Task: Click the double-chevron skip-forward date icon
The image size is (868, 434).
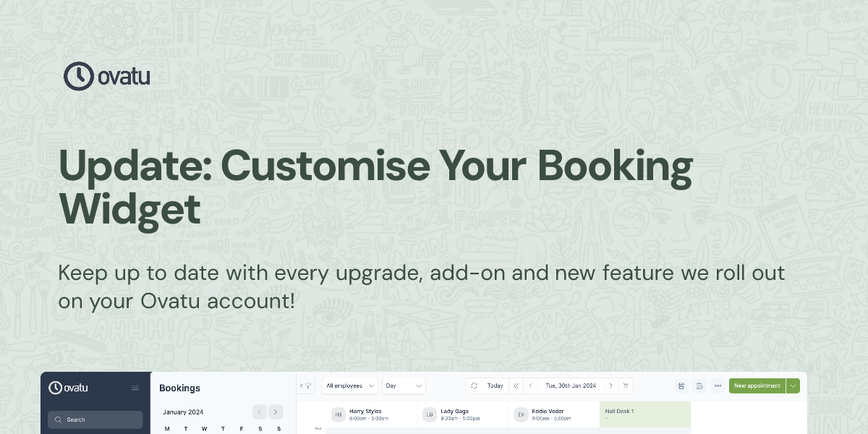Action: 626,386
